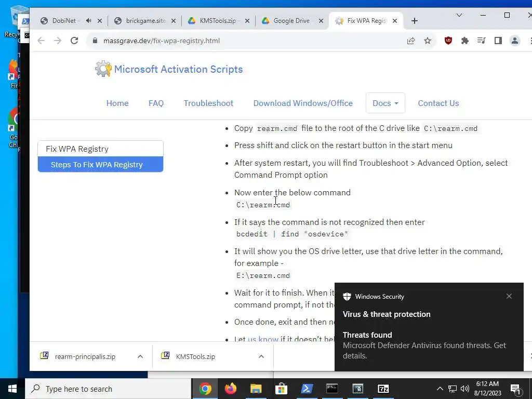532x399 pixels.
Task: Open the uBlock Origin extension icon
Action: pos(448,41)
